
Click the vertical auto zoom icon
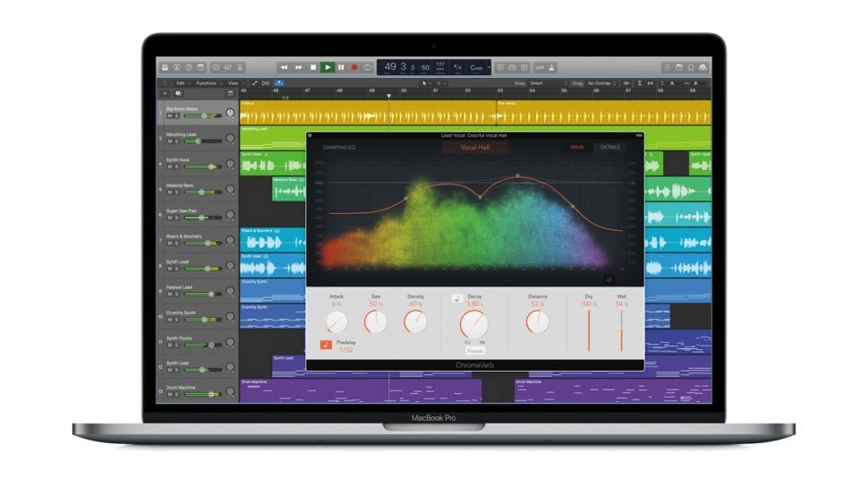[x=640, y=83]
